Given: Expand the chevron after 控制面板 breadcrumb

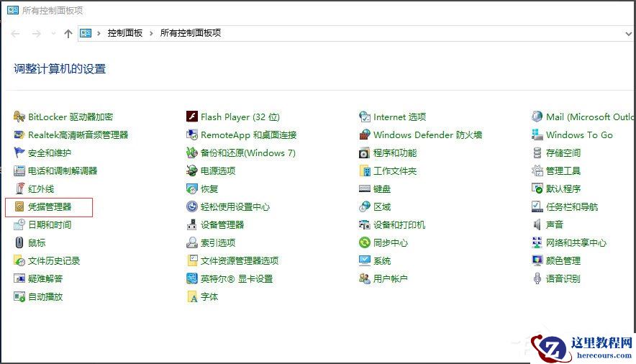Looking at the screenshot, I should 151,33.
